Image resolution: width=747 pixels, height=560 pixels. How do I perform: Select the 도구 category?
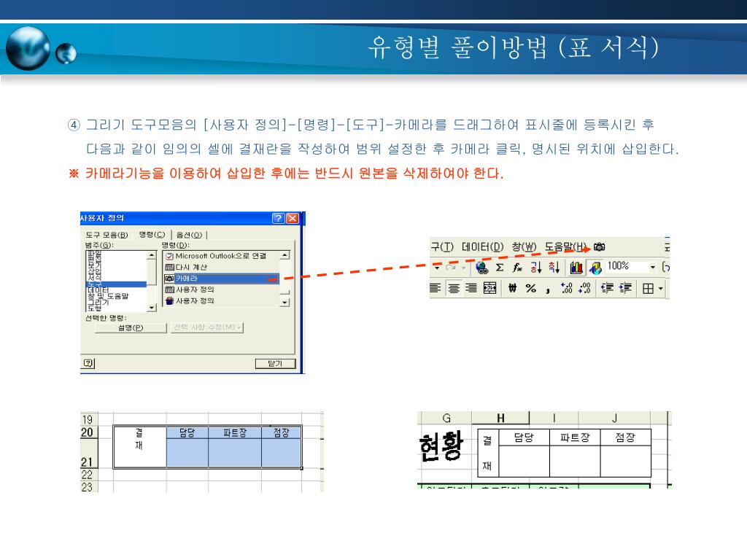116,284
